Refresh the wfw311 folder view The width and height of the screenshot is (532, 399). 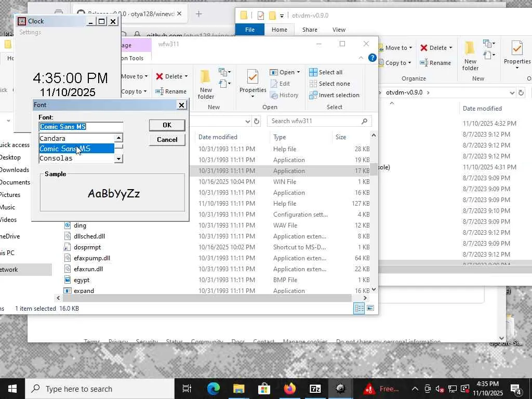(x=257, y=121)
